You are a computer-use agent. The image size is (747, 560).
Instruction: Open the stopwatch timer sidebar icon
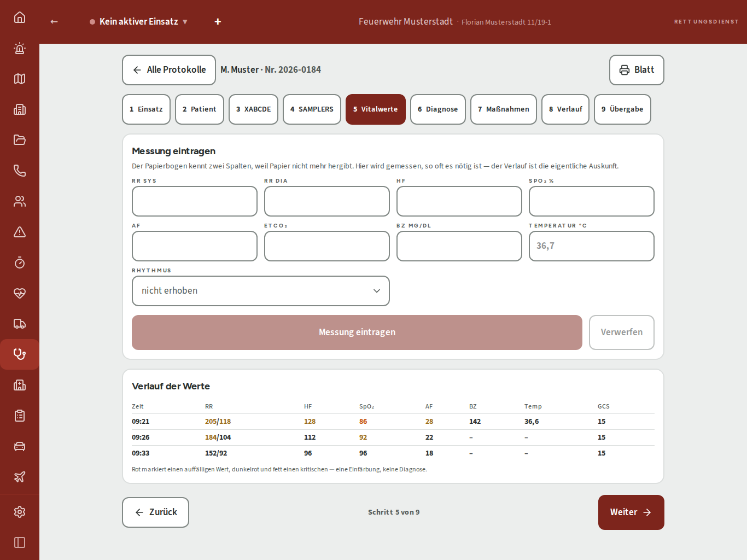coord(20,262)
